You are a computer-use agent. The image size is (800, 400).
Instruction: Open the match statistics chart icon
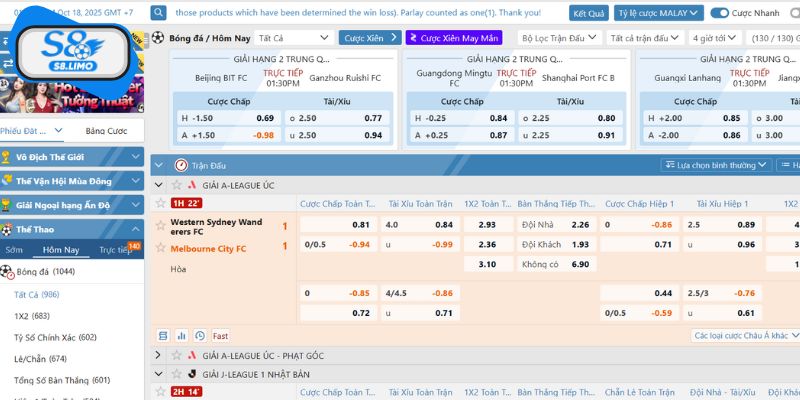coord(182,336)
